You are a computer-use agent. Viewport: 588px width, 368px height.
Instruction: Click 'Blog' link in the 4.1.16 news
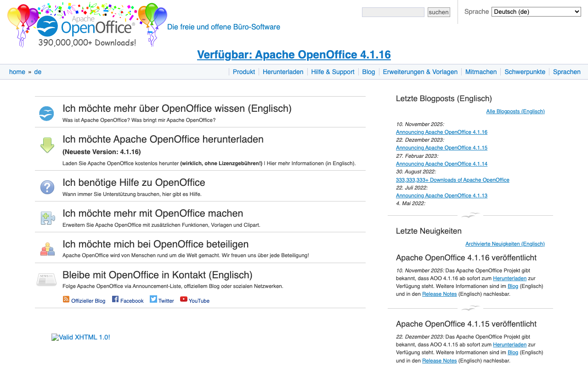coord(513,286)
